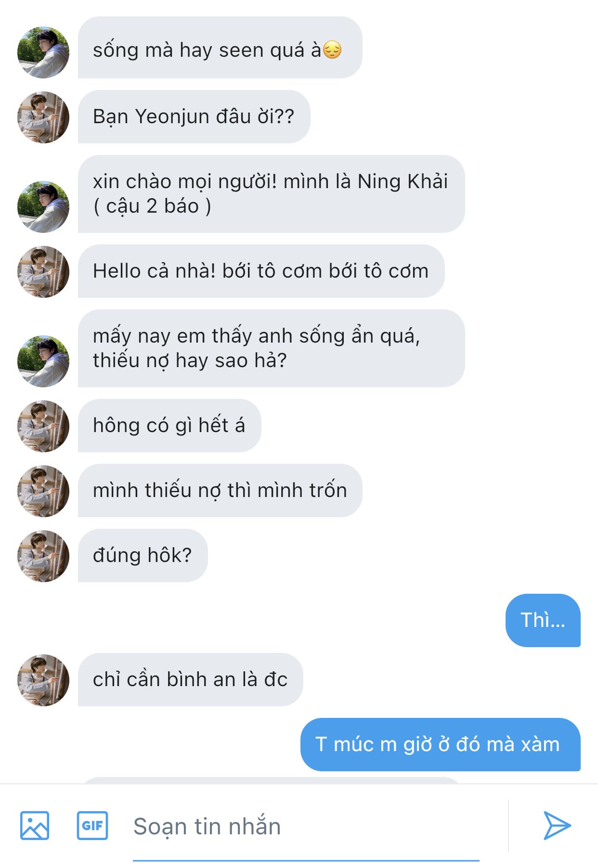The image size is (598, 868).
Task: Tap the "xin chào mọi người!" message bubble
Action: point(271,193)
